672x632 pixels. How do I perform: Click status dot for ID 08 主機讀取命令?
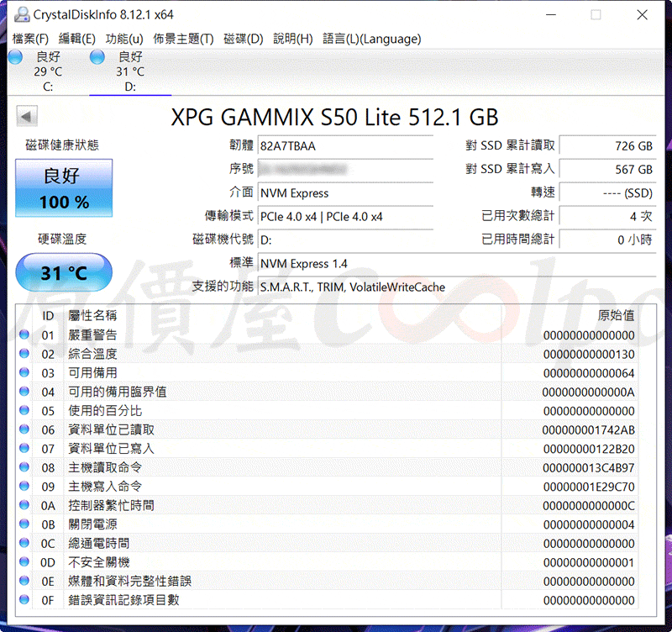tap(24, 467)
